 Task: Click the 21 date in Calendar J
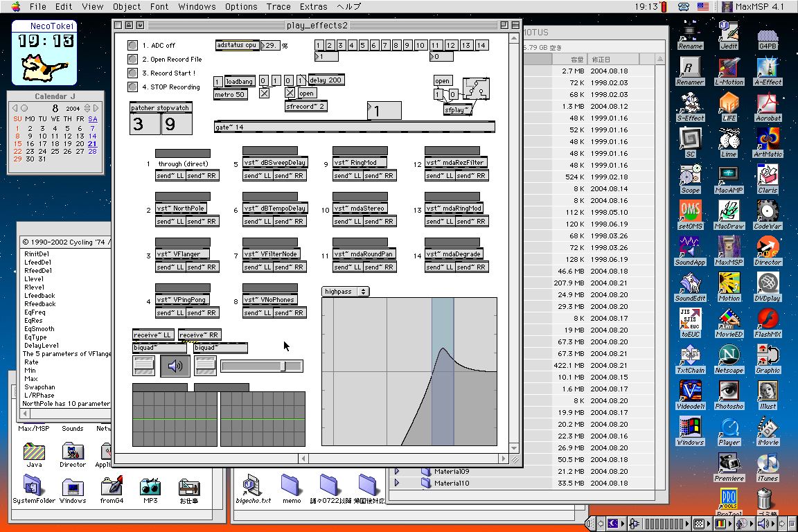[x=92, y=143]
